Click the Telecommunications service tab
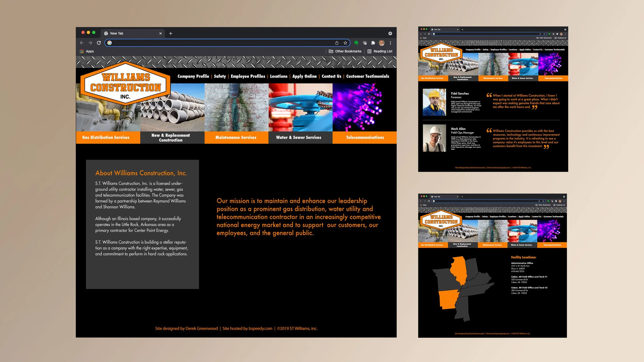The width and height of the screenshot is (644, 362). point(365,137)
